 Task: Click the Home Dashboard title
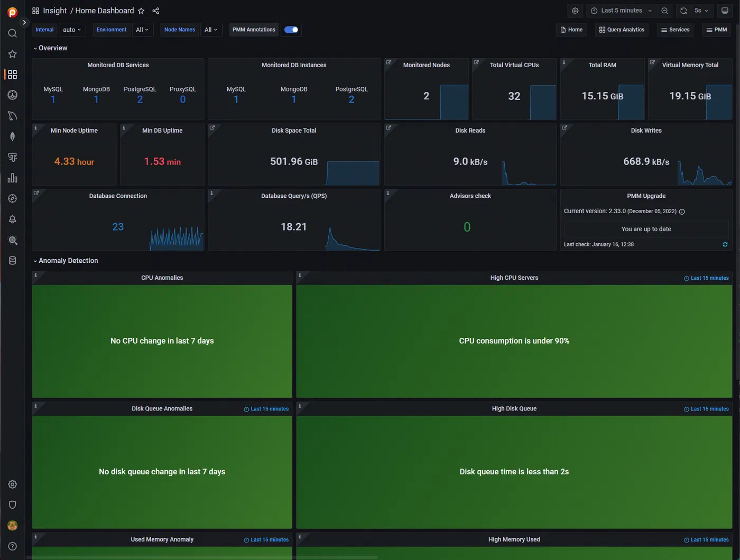point(105,11)
